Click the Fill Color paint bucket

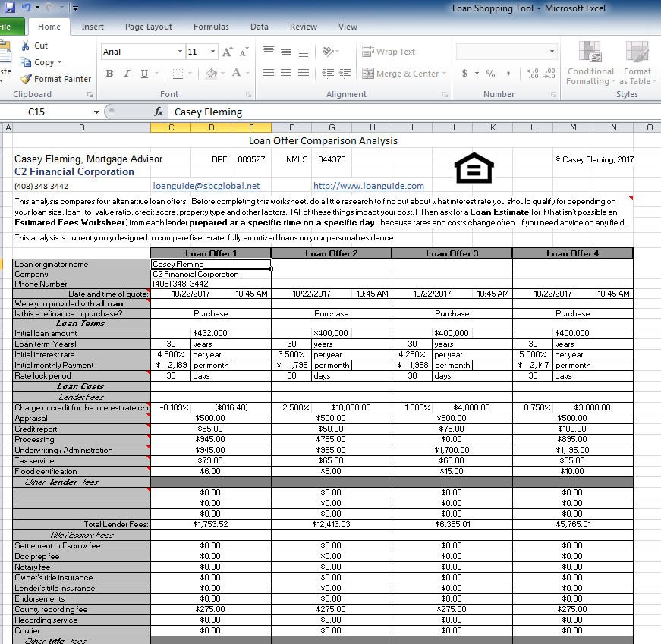point(211,73)
